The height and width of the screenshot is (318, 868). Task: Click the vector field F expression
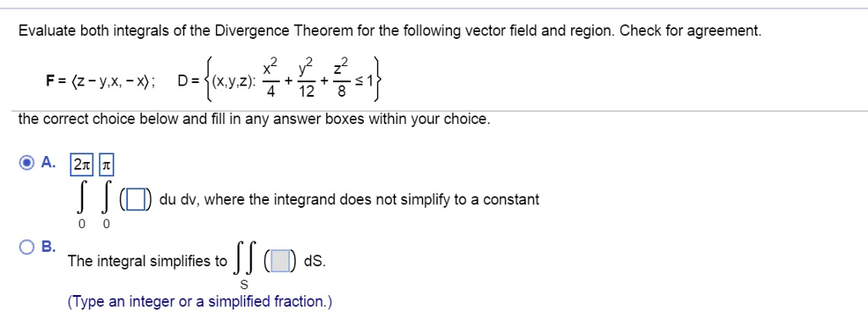pyautogui.click(x=101, y=79)
